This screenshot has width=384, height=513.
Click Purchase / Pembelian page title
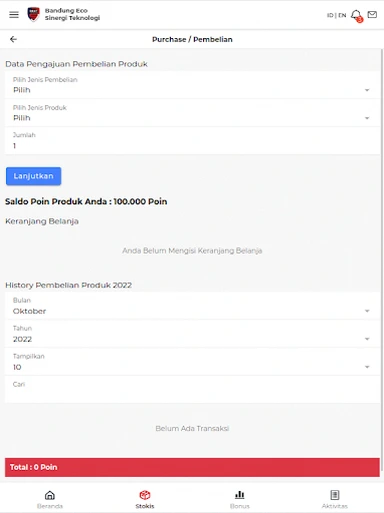coord(192,39)
